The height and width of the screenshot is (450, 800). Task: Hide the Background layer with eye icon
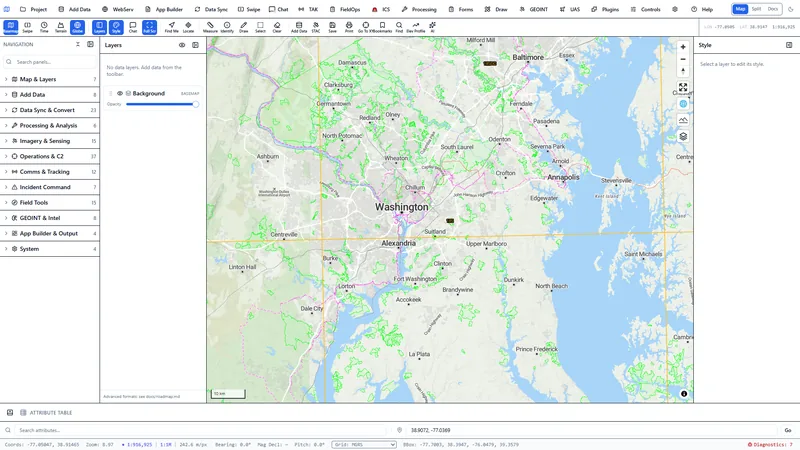coord(120,93)
